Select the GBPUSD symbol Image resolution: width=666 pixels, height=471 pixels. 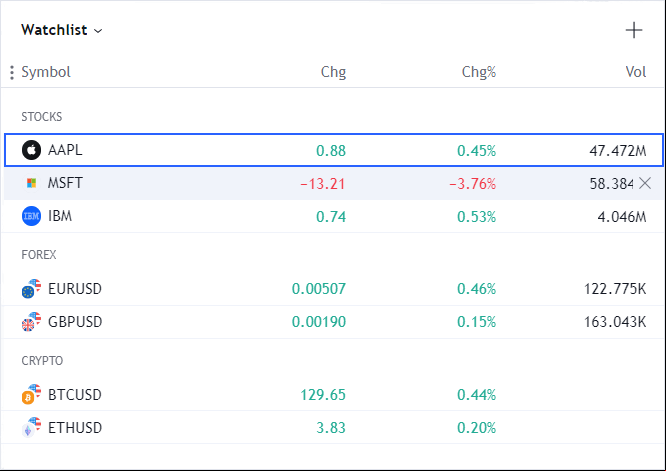click(x=75, y=322)
